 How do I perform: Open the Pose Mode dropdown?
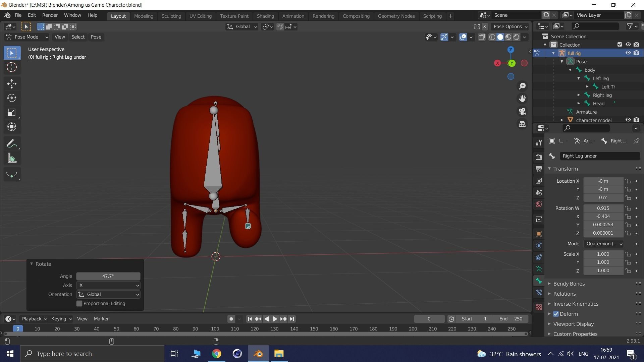[x=27, y=37]
